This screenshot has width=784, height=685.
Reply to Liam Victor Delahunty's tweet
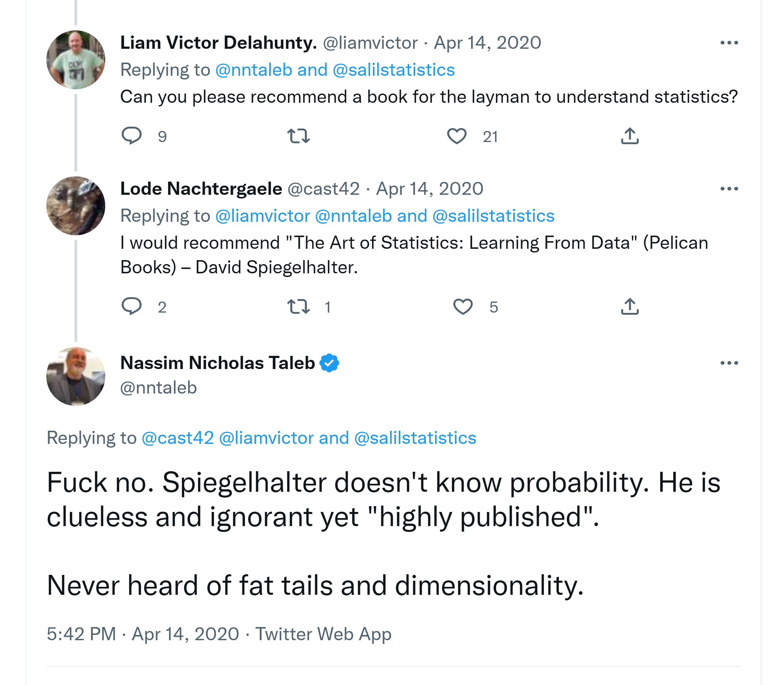pyautogui.click(x=132, y=136)
